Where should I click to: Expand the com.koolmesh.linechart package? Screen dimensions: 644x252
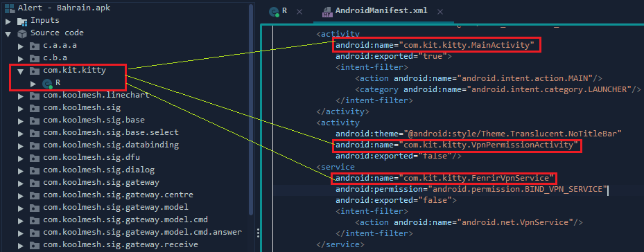pyautogui.click(x=21, y=96)
